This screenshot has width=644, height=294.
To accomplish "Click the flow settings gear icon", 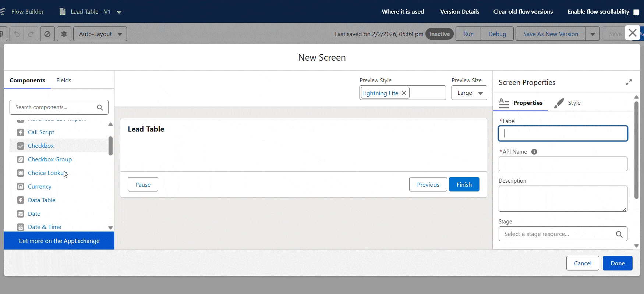I will [x=64, y=34].
